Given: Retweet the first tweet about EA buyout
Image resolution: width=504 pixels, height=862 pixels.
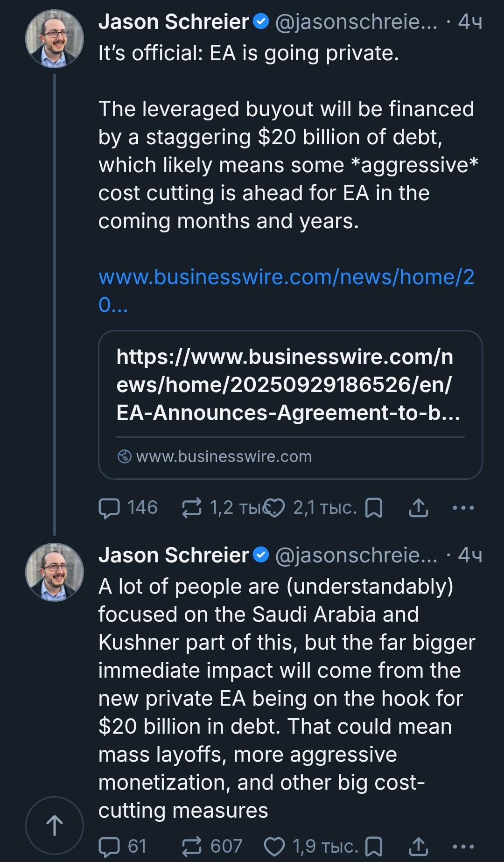Looking at the screenshot, I should [192, 508].
